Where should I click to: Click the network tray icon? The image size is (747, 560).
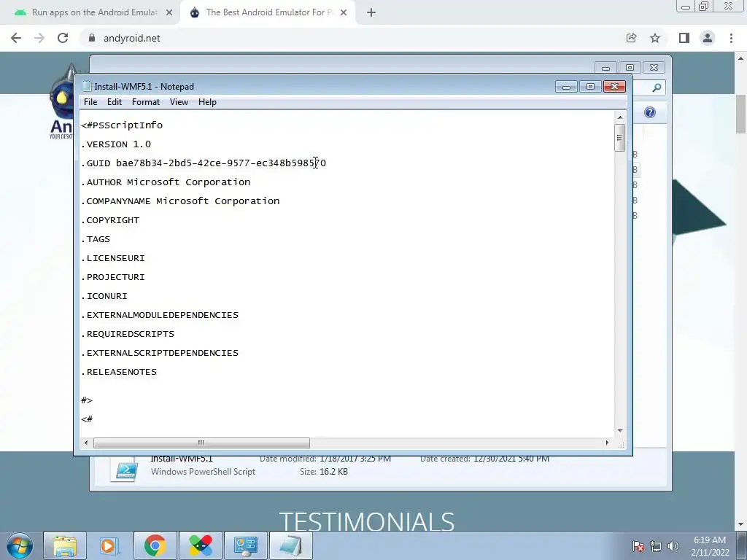[x=656, y=546]
